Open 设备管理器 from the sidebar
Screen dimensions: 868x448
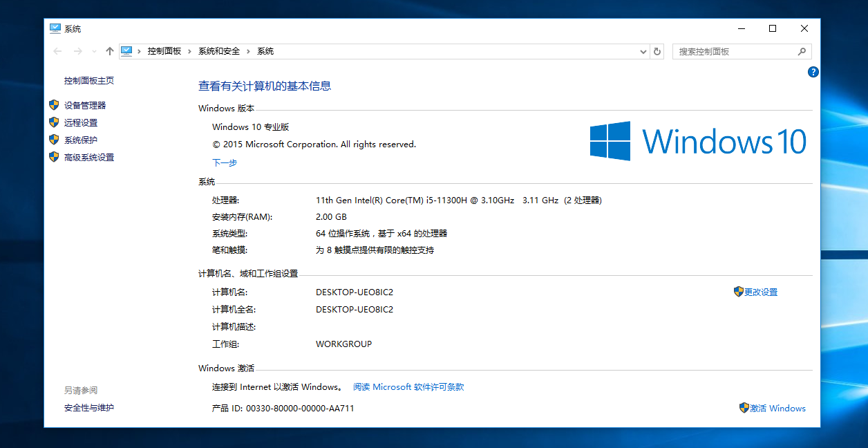click(85, 106)
